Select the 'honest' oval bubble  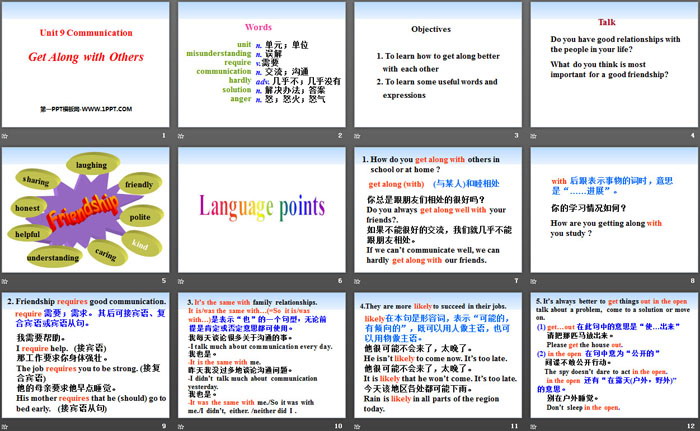[27, 207]
